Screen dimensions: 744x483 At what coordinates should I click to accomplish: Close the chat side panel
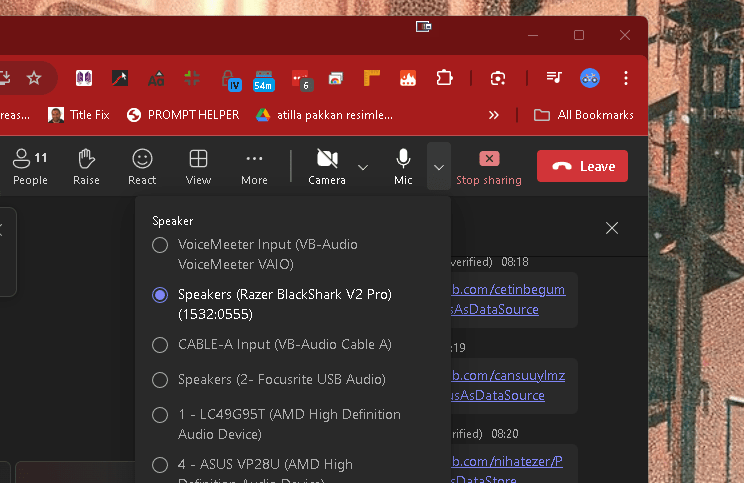(612, 228)
